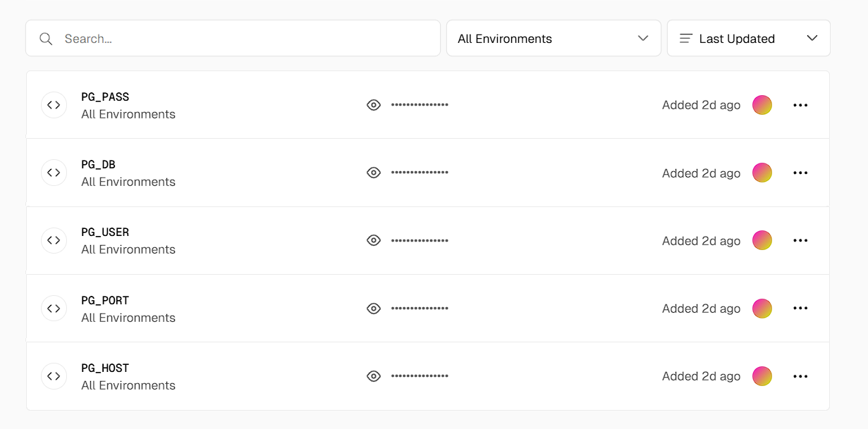Click the code icon beside PG_PASS

54,105
